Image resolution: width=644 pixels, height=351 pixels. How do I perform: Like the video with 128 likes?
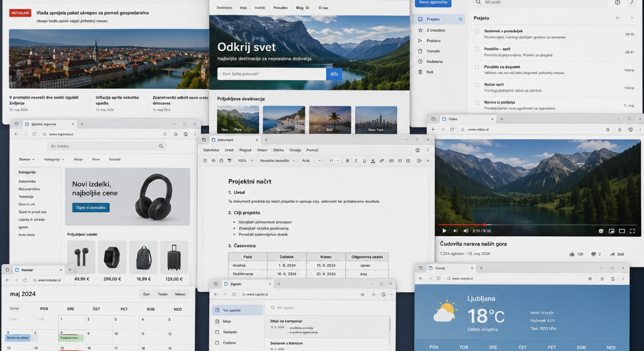pos(576,254)
